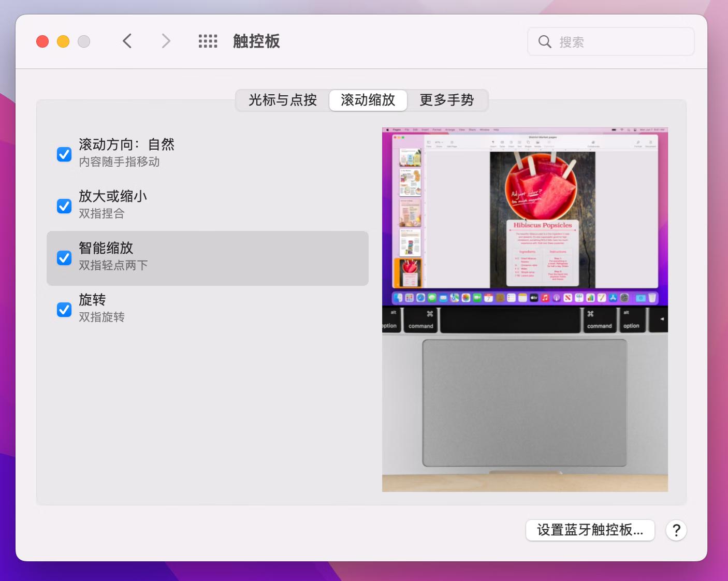
Task: Navigate back using the left chevron icon
Action: click(x=127, y=41)
